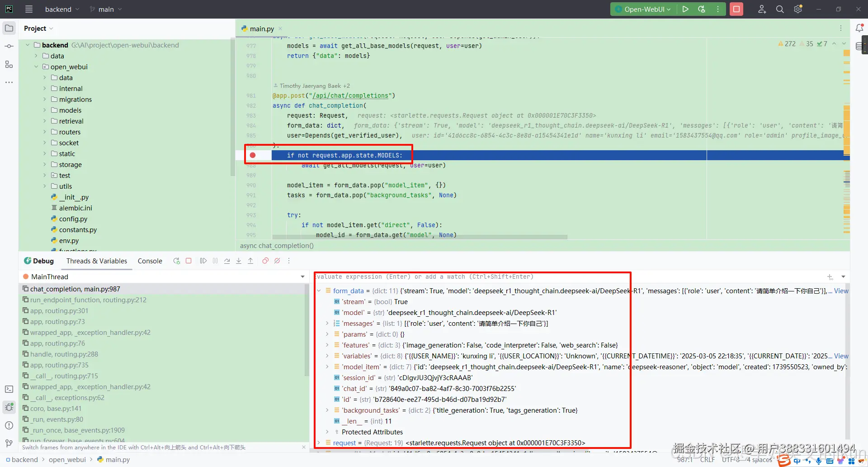Image resolution: width=868 pixels, height=467 pixels.
Task: Open the Notifications bell
Action: (859, 28)
